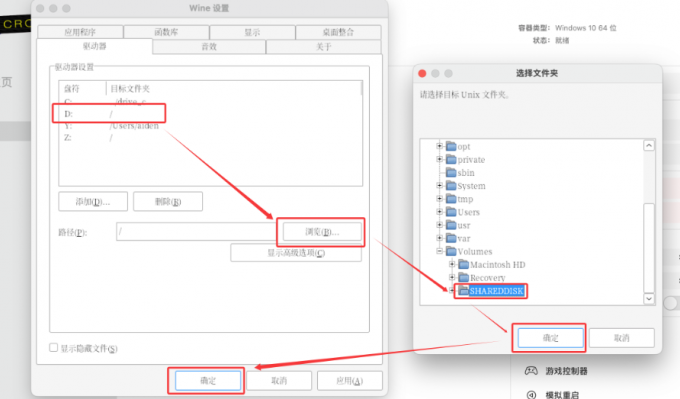680x399 pixels.
Task: Click the Macintosh HD folder icon
Action: (464, 264)
